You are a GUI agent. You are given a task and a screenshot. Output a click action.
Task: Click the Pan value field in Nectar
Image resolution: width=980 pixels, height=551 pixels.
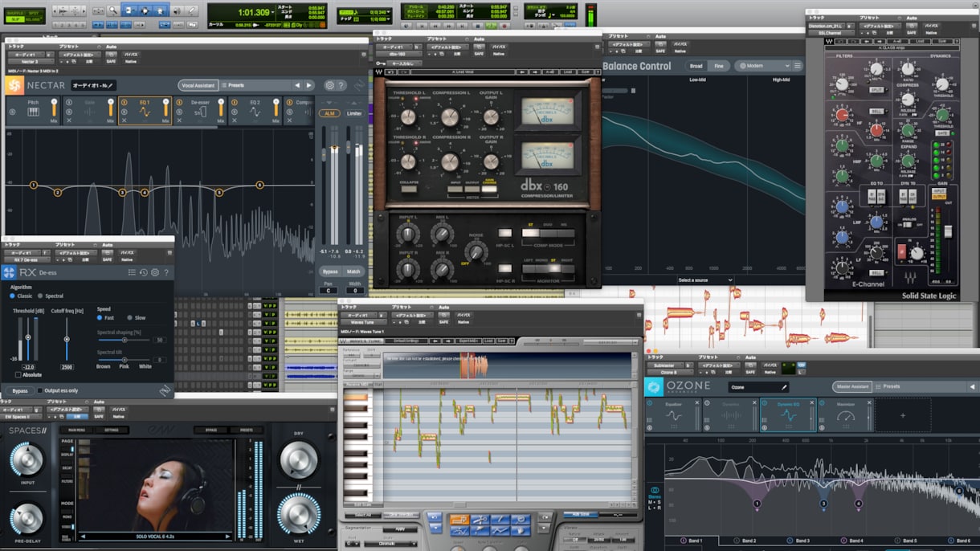[x=329, y=290]
